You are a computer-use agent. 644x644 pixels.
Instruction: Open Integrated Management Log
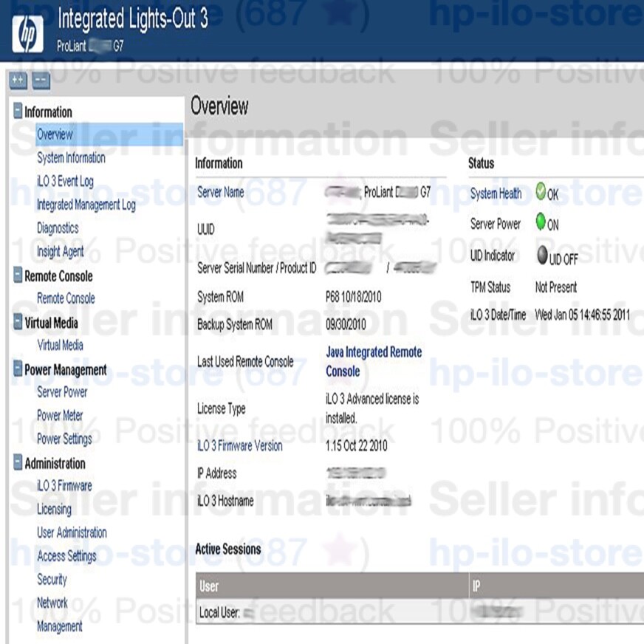click(86, 205)
